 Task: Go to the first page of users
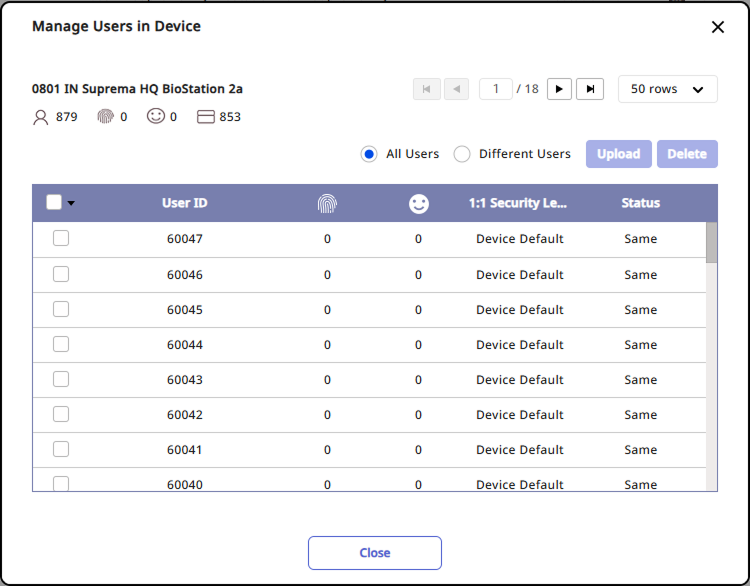click(426, 89)
